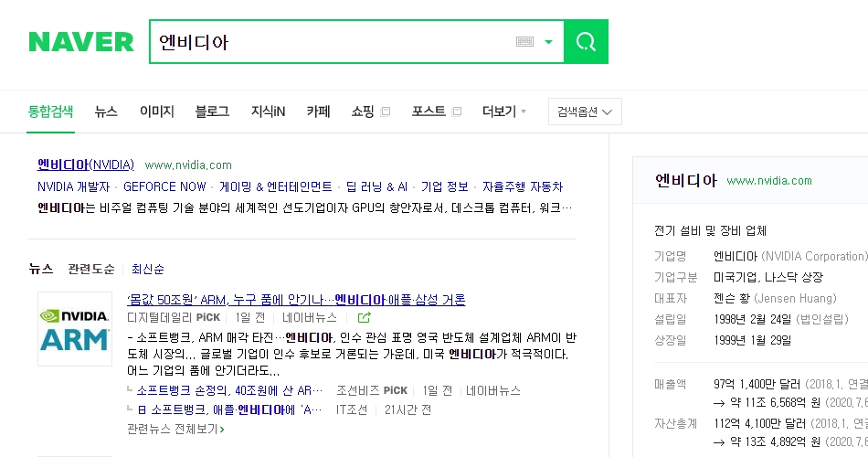Click the 97억 1,400만 달러 revenue value
Screen dimensions: 868x457
(757, 384)
